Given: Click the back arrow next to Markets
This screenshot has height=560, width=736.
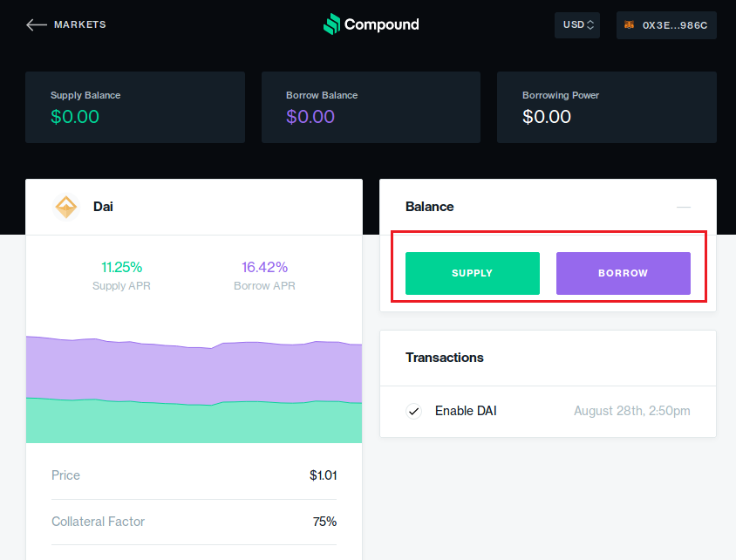Looking at the screenshot, I should (x=36, y=25).
